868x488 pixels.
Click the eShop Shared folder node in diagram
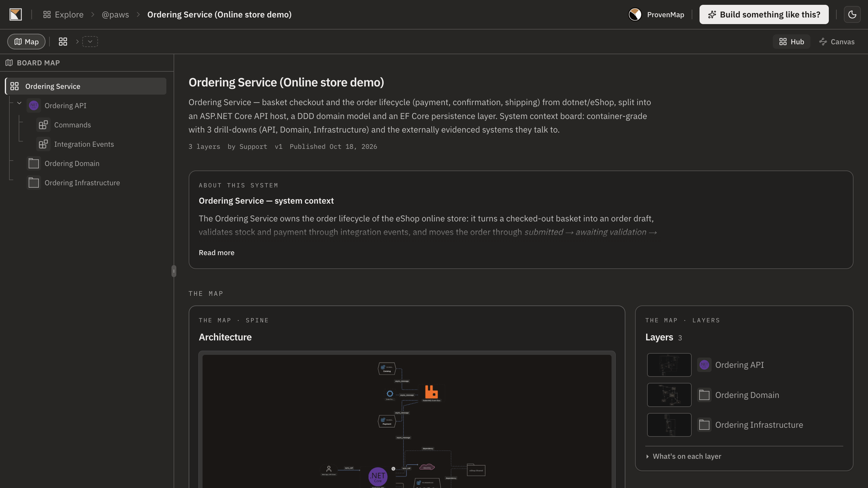(x=476, y=470)
